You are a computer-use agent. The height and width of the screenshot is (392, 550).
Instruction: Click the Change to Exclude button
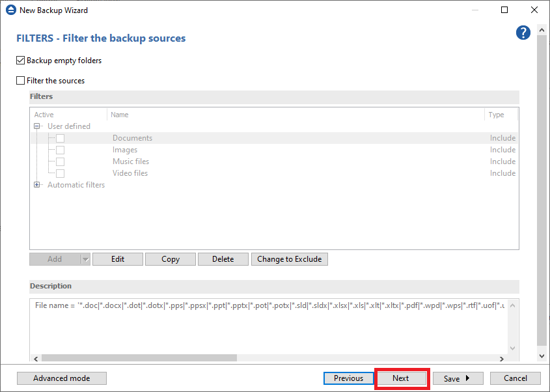tap(289, 259)
